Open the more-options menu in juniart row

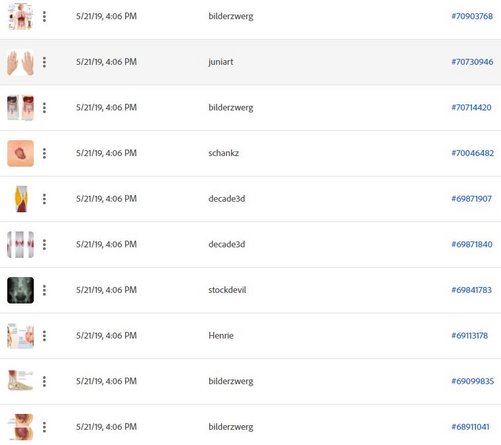44,62
